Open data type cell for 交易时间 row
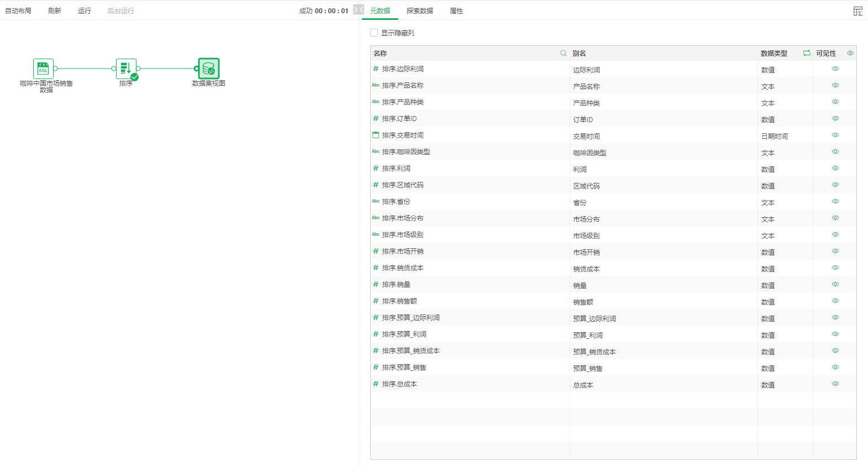The image size is (868, 466). tap(774, 136)
